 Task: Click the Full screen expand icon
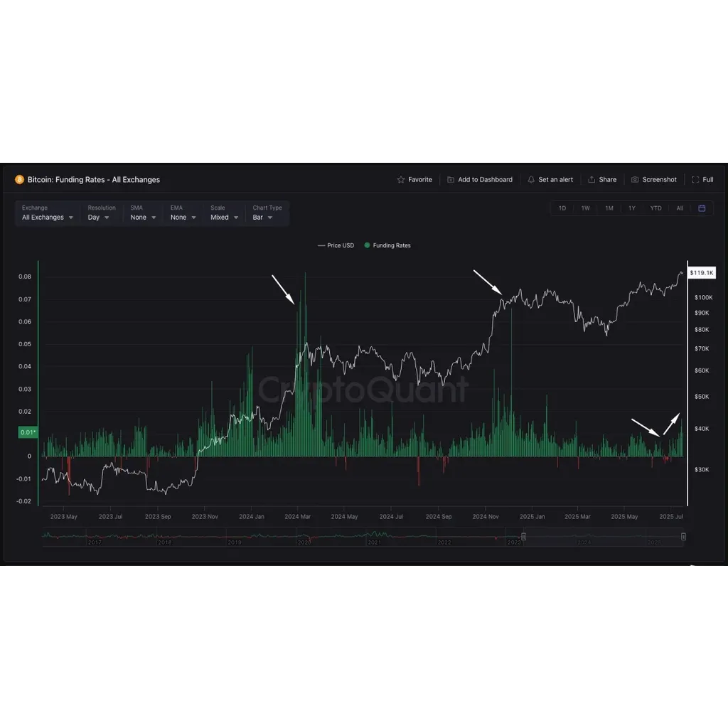coord(695,180)
